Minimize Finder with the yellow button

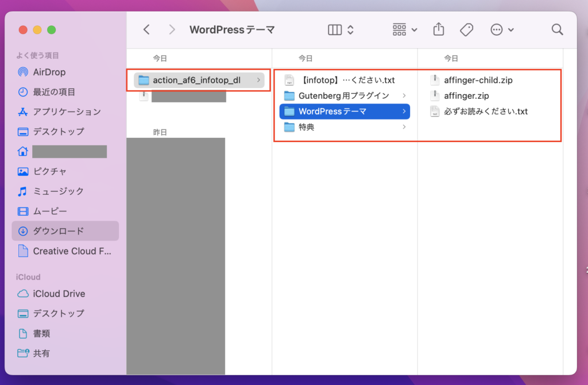37,30
